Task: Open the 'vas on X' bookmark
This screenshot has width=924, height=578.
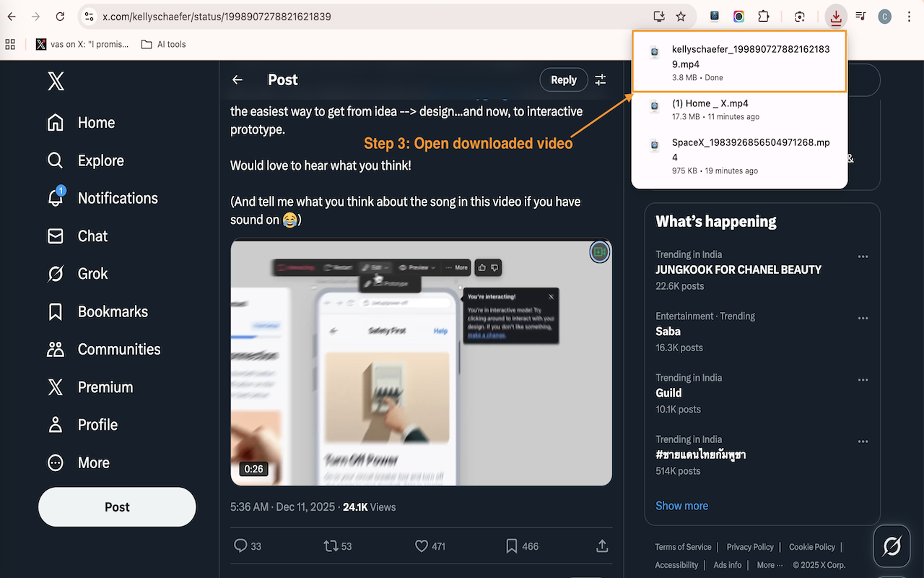Action: pyautogui.click(x=83, y=44)
